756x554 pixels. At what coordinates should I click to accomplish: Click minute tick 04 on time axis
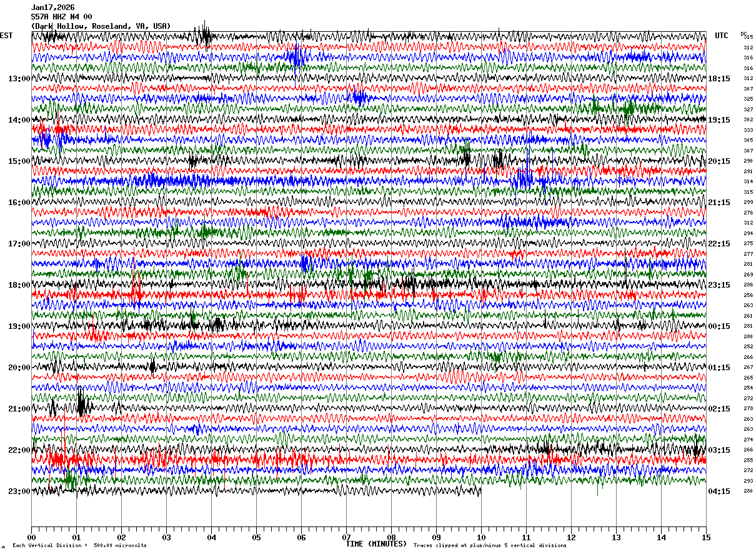coord(211,537)
